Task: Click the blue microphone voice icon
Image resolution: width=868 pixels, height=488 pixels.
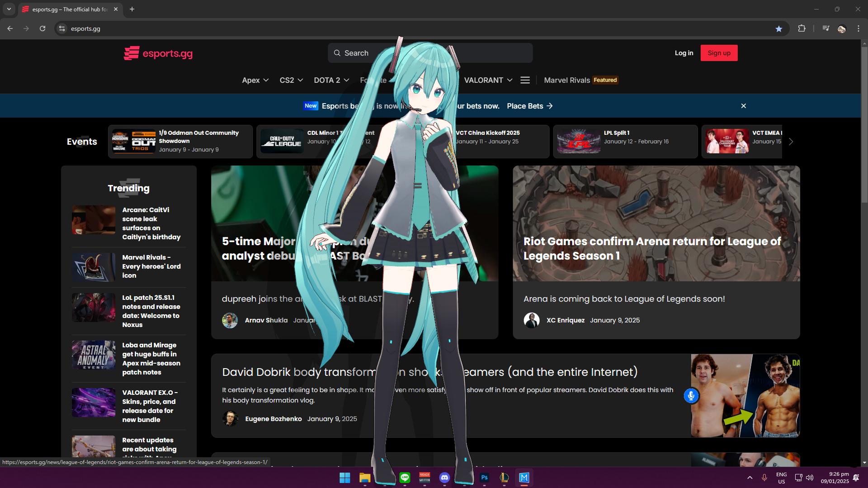Action: coord(691,396)
